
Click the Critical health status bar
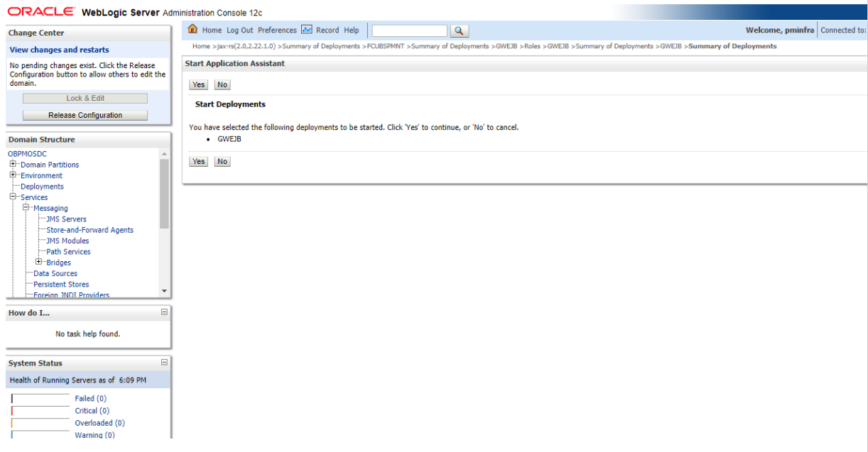coord(40,411)
